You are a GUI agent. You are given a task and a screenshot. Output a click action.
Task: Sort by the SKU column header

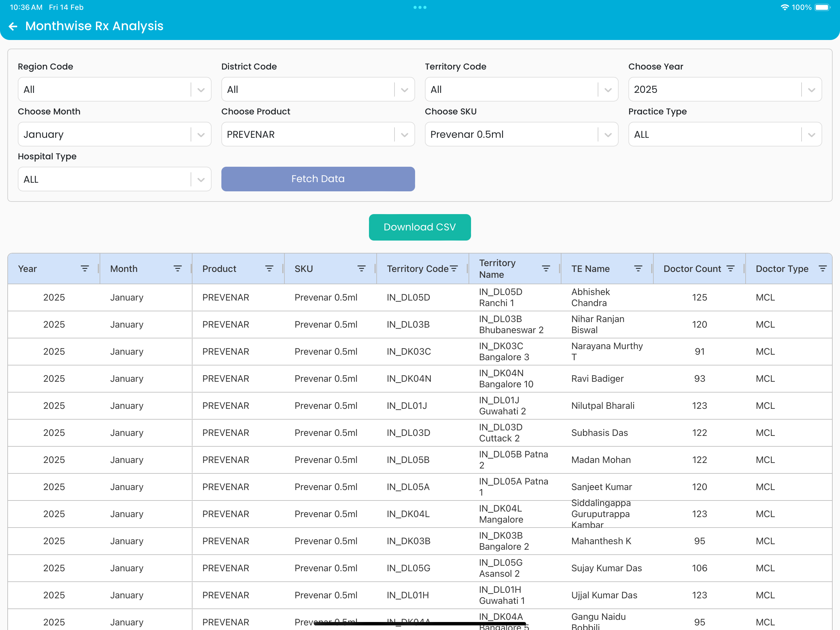pos(304,269)
